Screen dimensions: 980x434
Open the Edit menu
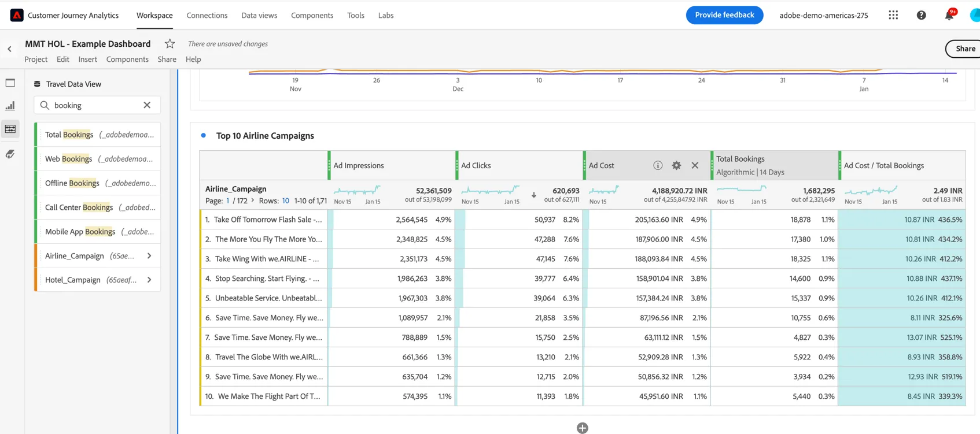(63, 59)
